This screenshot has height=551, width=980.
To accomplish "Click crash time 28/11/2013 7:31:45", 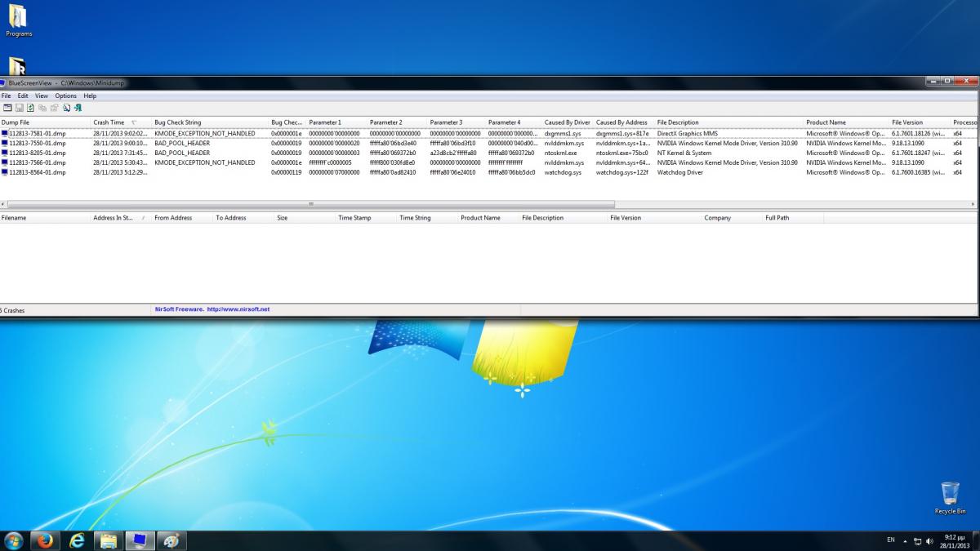I will 120,153.
